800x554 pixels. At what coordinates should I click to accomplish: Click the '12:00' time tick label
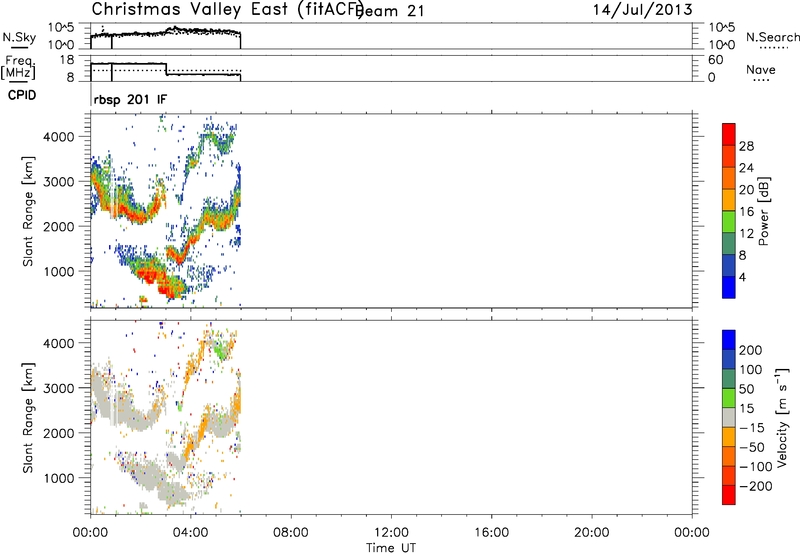pyautogui.click(x=391, y=533)
